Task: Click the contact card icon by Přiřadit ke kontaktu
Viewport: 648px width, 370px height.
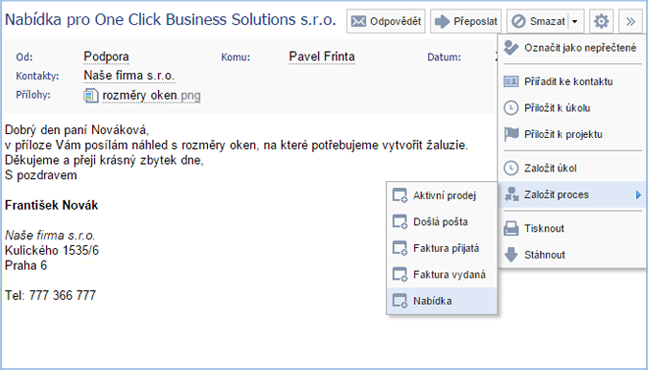Action: (x=511, y=81)
